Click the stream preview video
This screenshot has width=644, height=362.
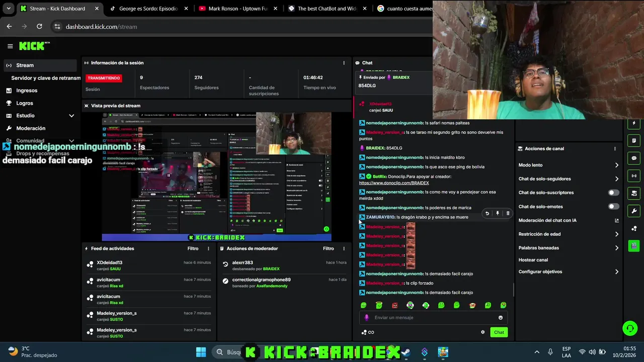click(217, 176)
